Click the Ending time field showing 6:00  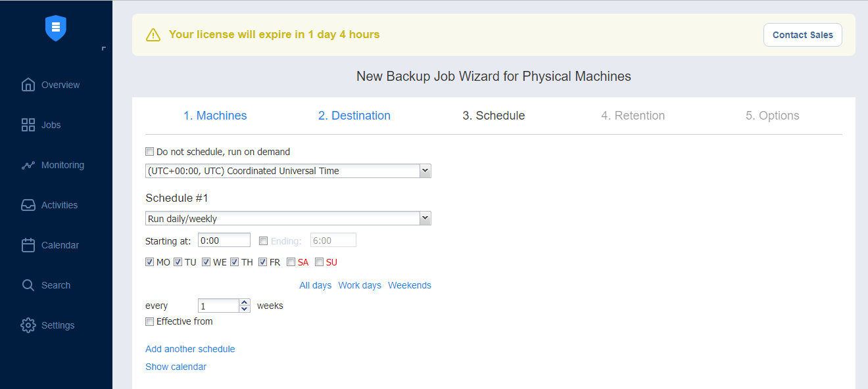(333, 240)
